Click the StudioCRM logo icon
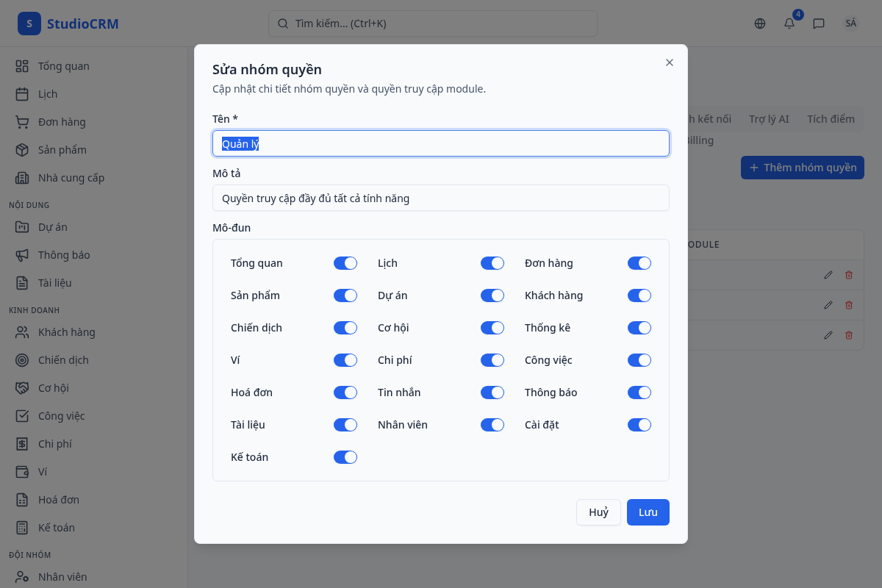The width and height of the screenshot is (882, 588). coord(29,24)
